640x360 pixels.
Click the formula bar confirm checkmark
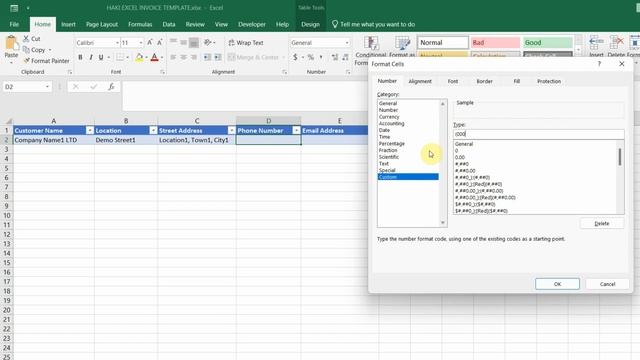pos(94,87)
